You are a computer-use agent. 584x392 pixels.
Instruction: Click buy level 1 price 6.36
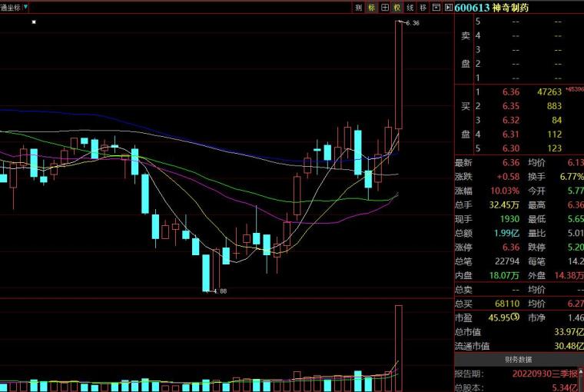(x=511, y=92)
